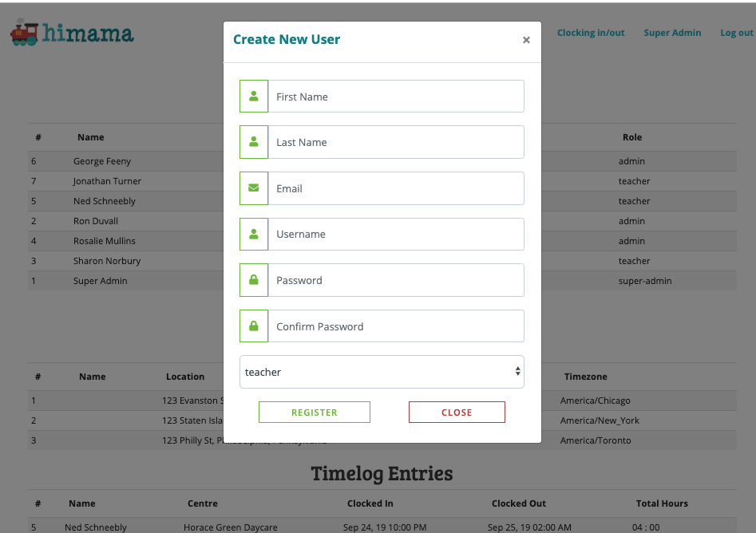Click the envelope icon beside Email

tap(254, 188)
